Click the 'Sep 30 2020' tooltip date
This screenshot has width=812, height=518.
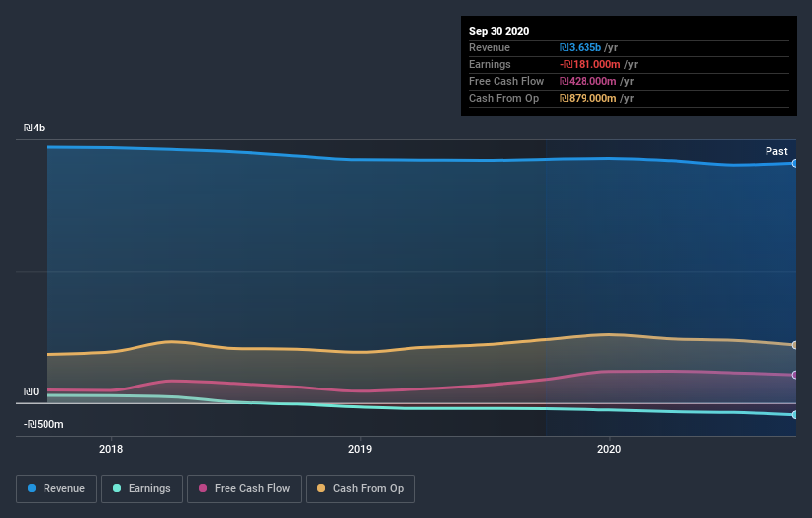pos(498,31)
